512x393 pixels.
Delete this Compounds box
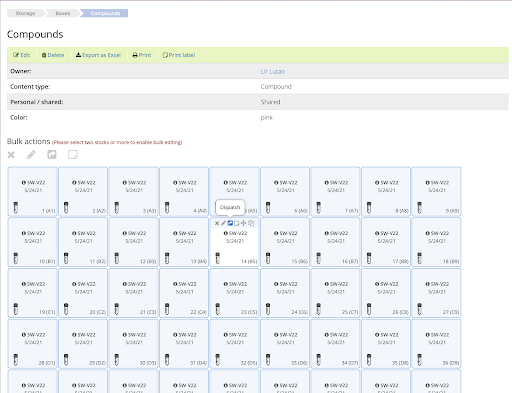(53, 55)
